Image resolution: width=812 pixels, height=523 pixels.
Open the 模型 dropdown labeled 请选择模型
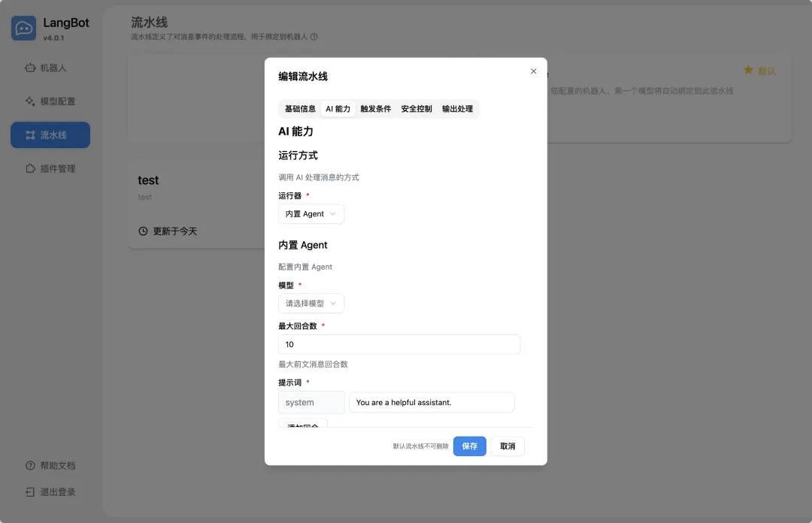(311, 303)
